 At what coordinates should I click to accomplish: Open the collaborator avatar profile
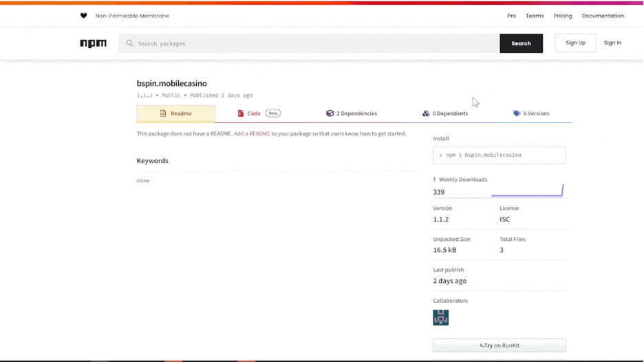pyautogui.click(x=441, y=317)
